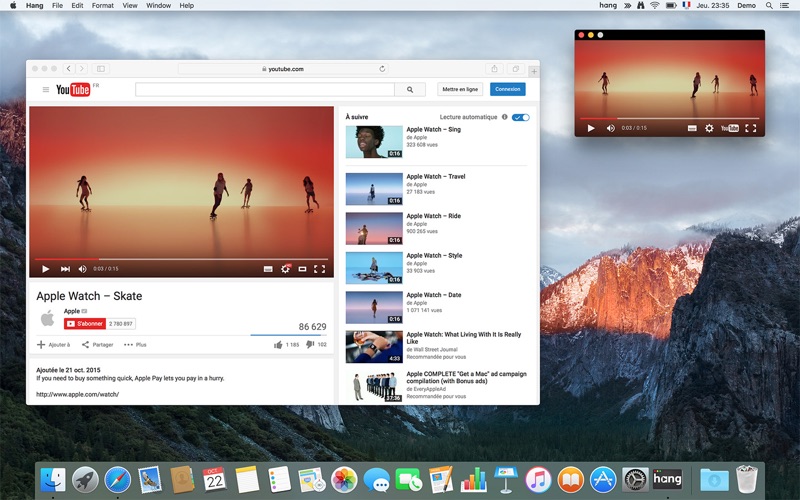This screenshot has width=800, height=500.
Task: Open Apple Watch – Ride thumbnail
Action: coord(374,229)
